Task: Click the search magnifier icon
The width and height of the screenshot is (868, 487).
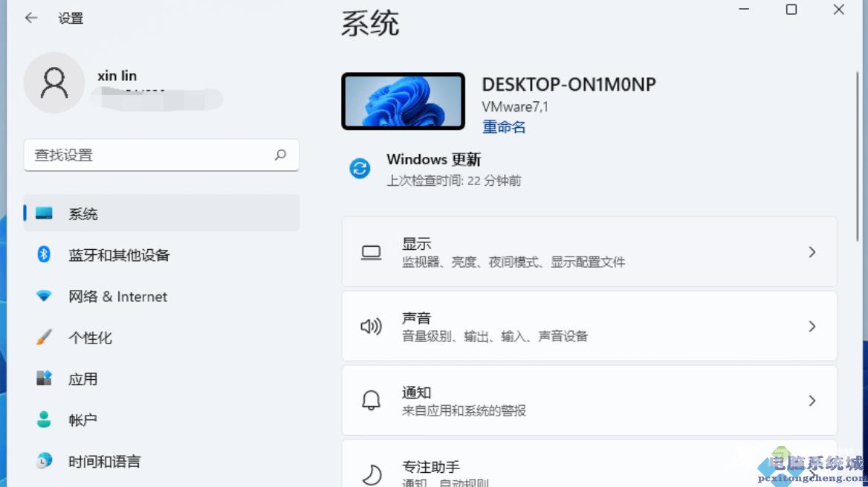Action: pos(281,155)
